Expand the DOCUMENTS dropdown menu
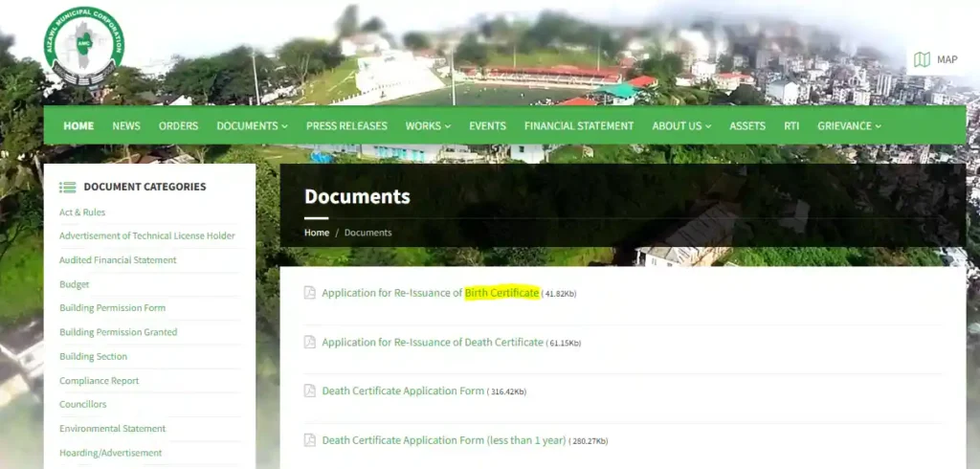This screenshot has width=980, height=469. click(252, 126)
